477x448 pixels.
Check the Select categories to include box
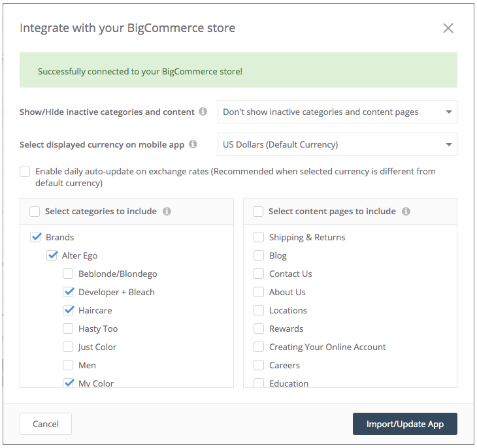[34, 211]
